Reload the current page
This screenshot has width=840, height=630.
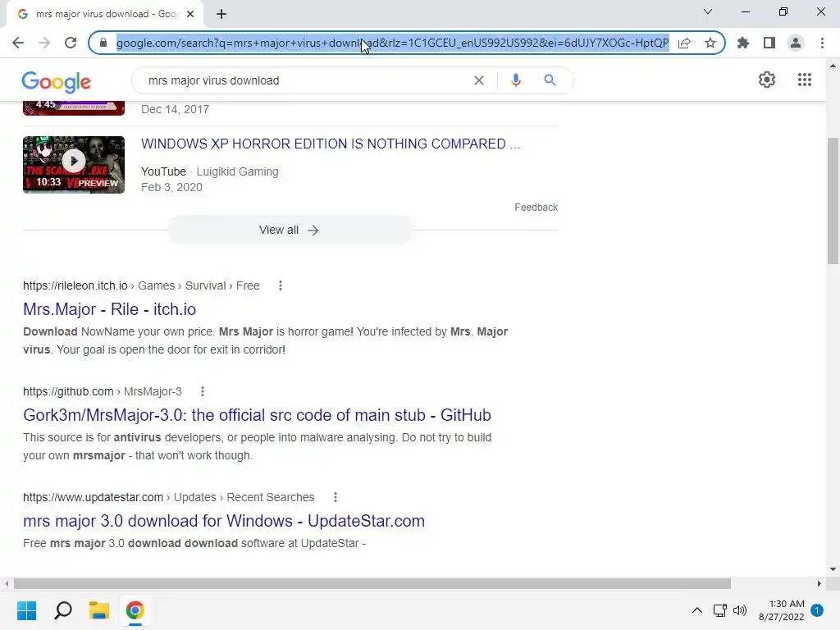click(x=71, y=43)
